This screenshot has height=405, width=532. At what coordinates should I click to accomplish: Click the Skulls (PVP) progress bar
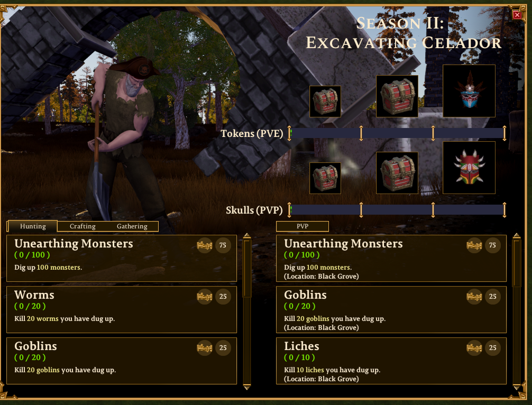(397, 209)
